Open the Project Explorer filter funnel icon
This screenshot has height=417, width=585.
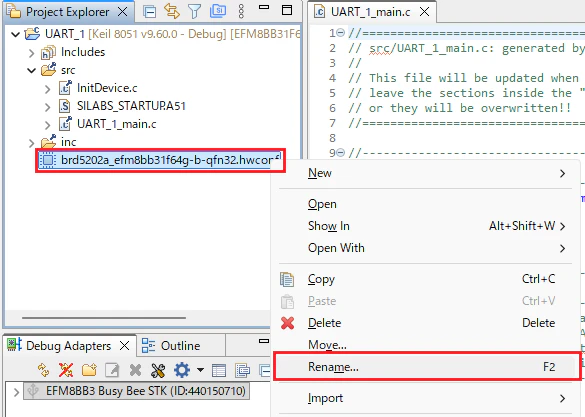coord(194,12)
